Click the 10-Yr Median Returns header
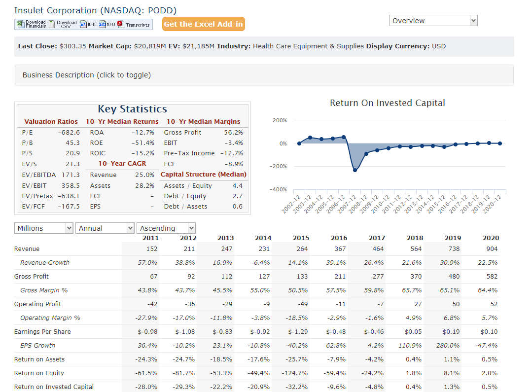 [x=122, y=121]
